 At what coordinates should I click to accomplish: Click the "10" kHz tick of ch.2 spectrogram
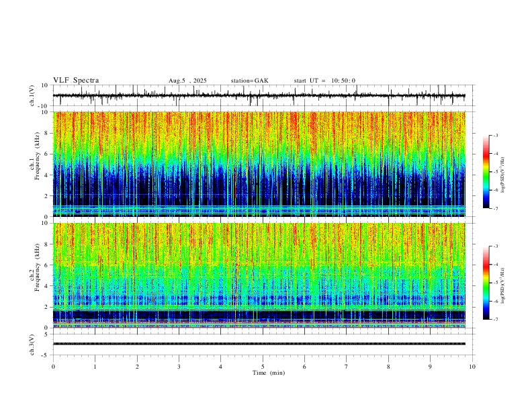45,223
